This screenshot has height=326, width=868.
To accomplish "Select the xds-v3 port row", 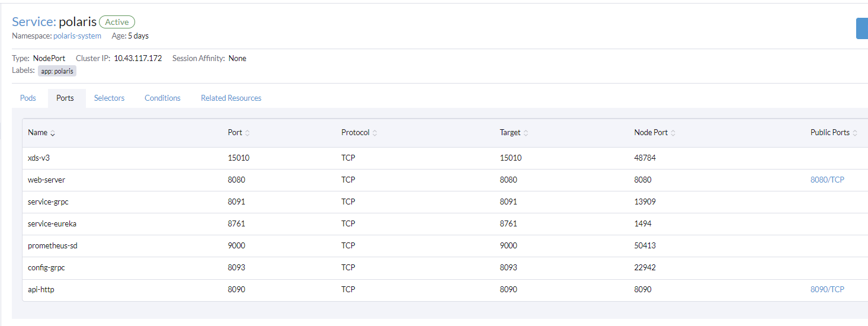I will tap(445, 158).
